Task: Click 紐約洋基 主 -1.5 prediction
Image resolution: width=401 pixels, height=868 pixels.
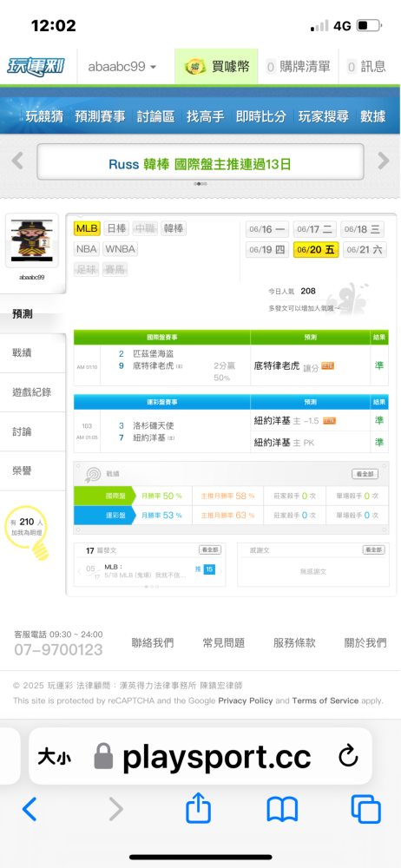Action: pos(294,421)
